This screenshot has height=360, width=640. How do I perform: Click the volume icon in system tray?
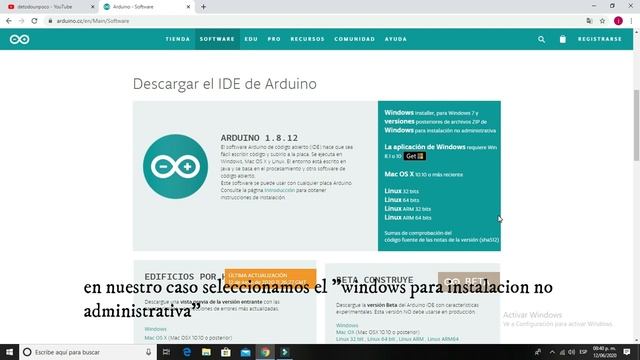571,352
